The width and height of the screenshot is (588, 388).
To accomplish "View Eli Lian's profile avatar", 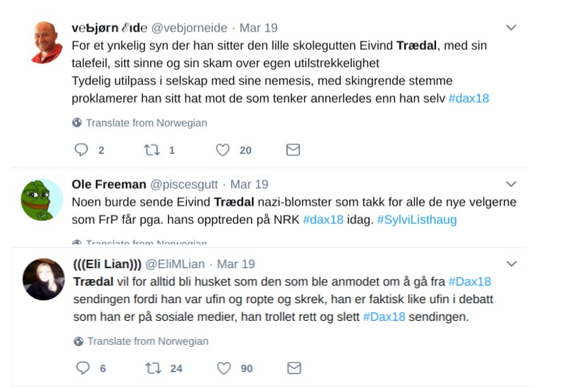I will tap(44, 279).
